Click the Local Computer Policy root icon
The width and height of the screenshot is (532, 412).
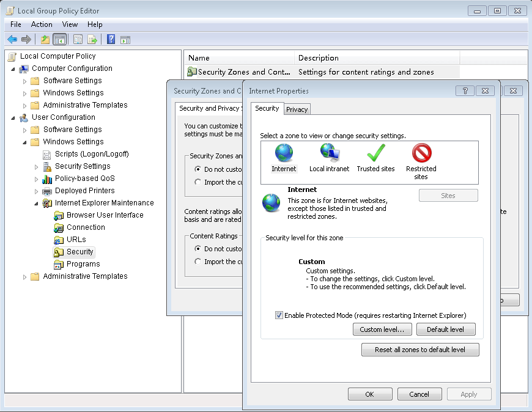[x=12, y=57]
